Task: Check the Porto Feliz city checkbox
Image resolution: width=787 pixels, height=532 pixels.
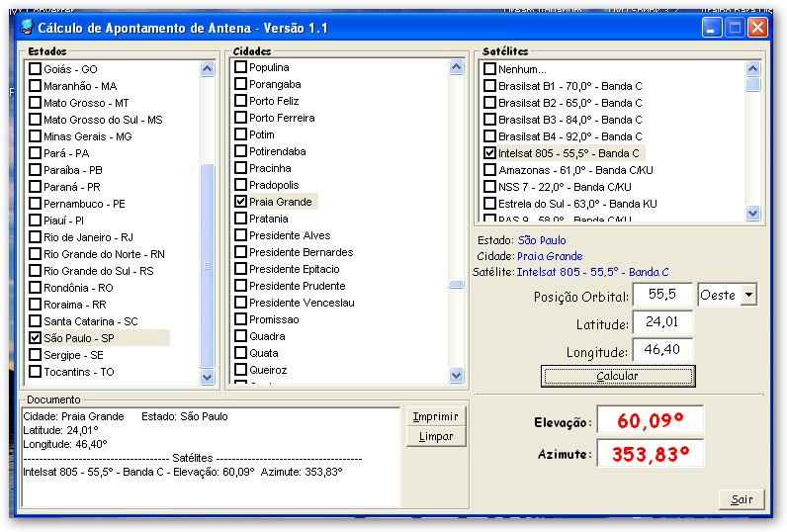Action: tap(240, 101)
